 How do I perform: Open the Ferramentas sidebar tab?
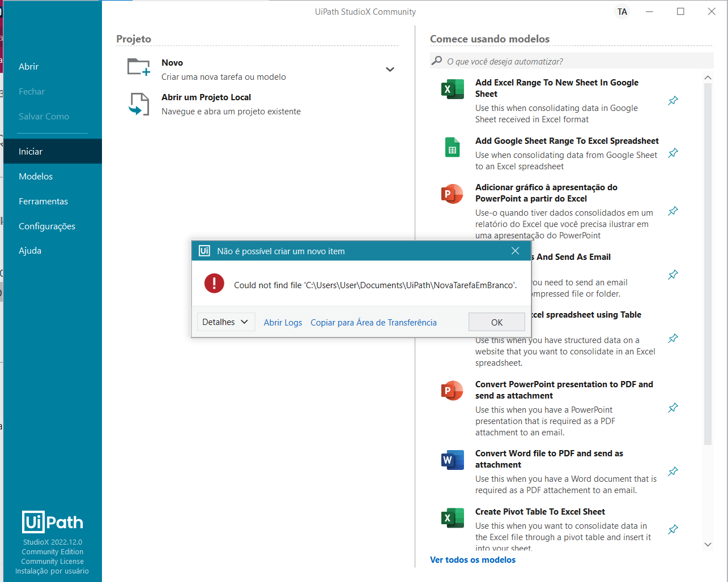[x=43, y=201]
